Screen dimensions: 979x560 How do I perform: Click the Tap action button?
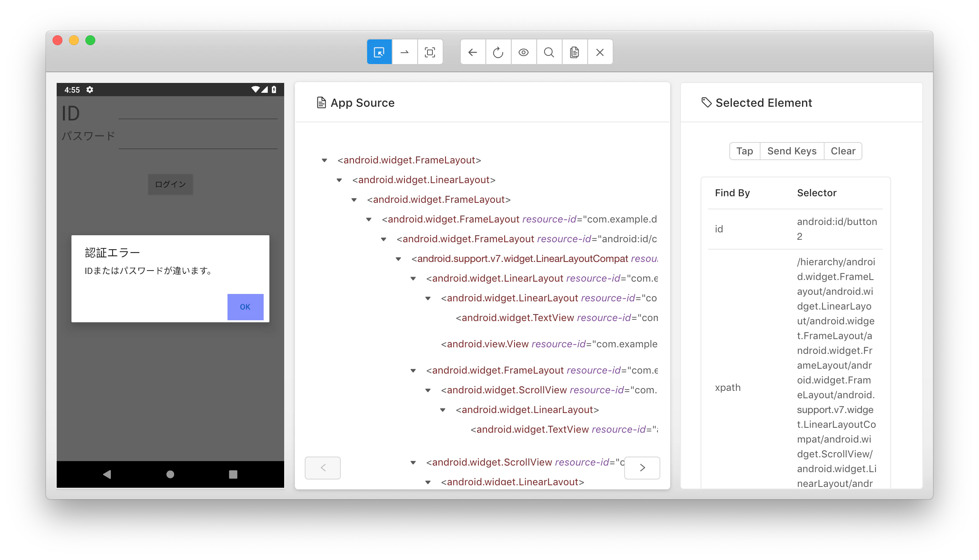745,151
